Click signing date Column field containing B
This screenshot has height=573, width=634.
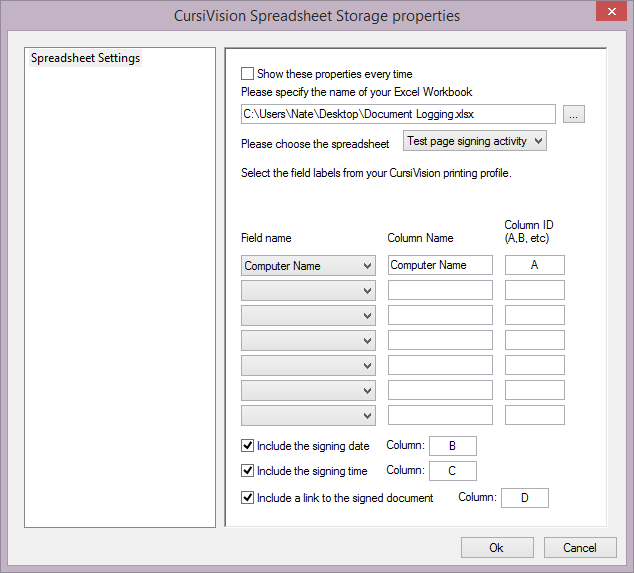[x=452, y=446]
